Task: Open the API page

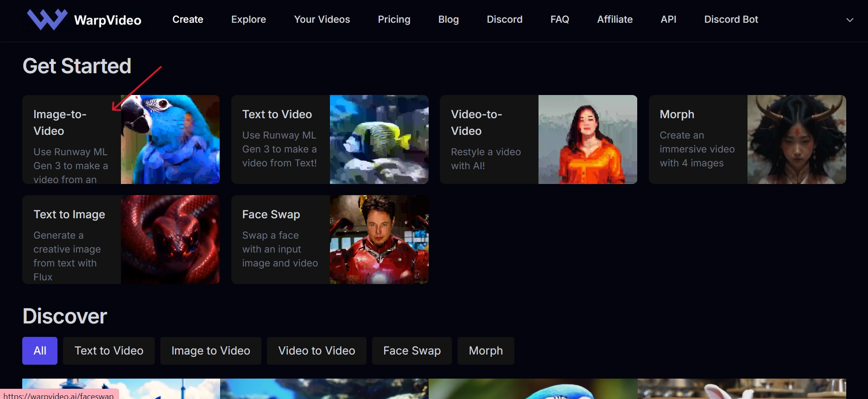Action: (x=668, y=19)
